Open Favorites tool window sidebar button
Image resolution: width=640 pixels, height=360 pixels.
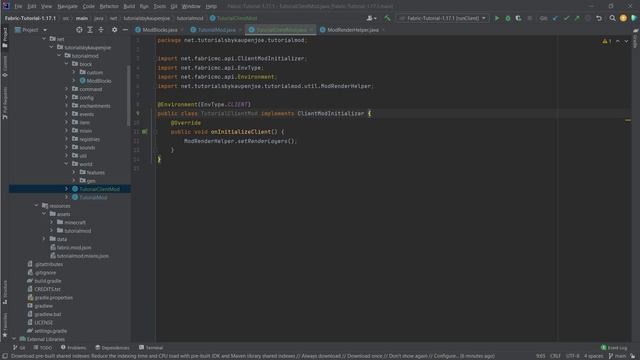5,326
